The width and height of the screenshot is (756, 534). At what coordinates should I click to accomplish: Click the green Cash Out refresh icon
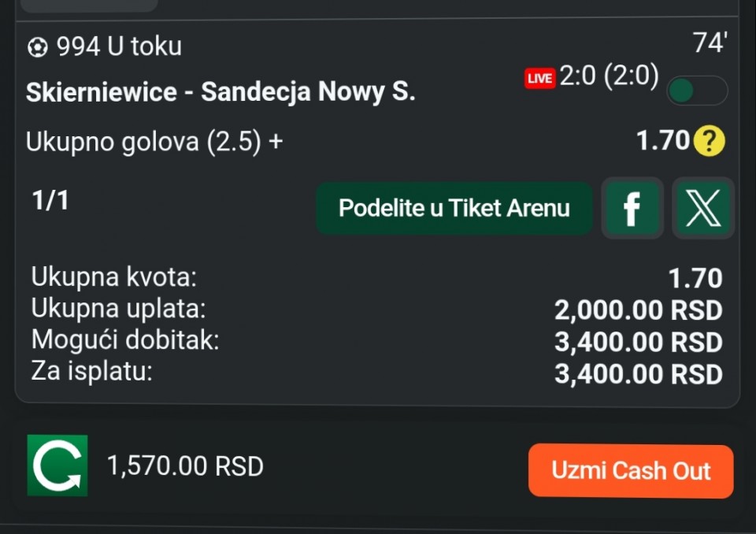(x=57, y=465)
